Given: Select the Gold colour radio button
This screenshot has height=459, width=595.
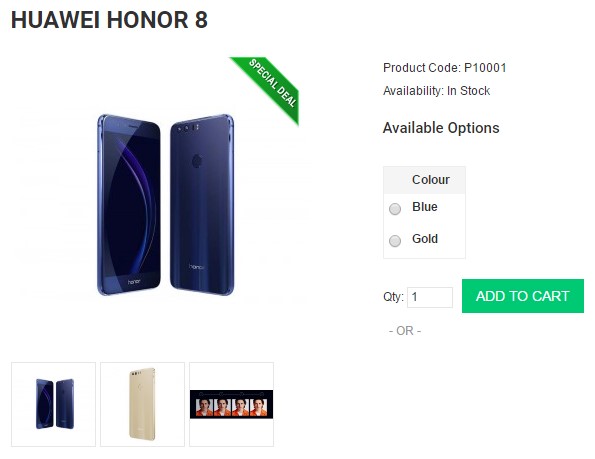Looking at the screenshot, I should tap(395, 241).
